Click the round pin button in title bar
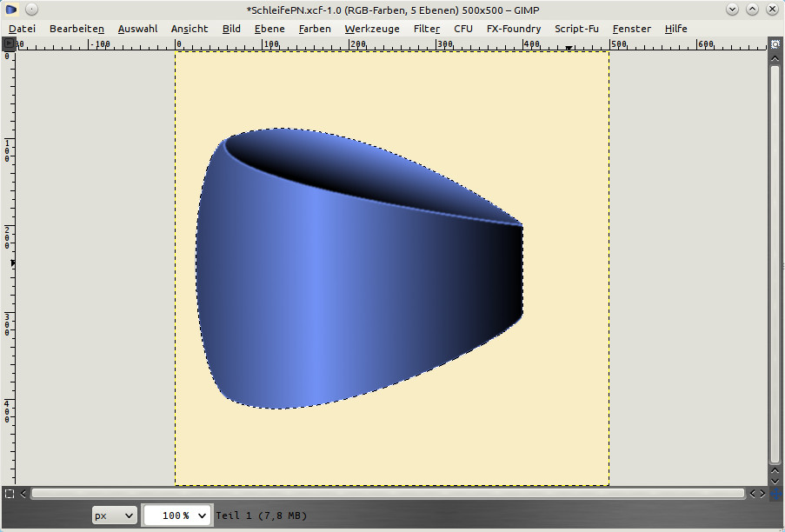785x532 pixels. (x=31, y=9)
